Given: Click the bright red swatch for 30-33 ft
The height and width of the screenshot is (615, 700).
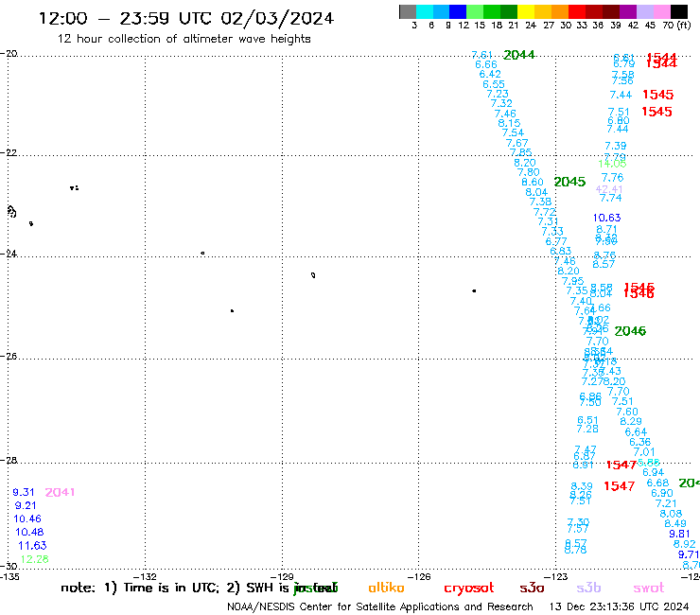Looking at the screenshot, I should click(576, 11).
